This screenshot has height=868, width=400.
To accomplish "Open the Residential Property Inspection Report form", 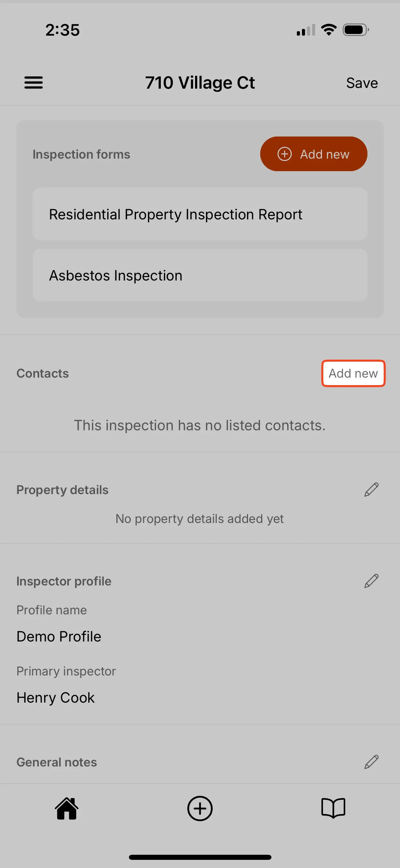I will [200, 214].
